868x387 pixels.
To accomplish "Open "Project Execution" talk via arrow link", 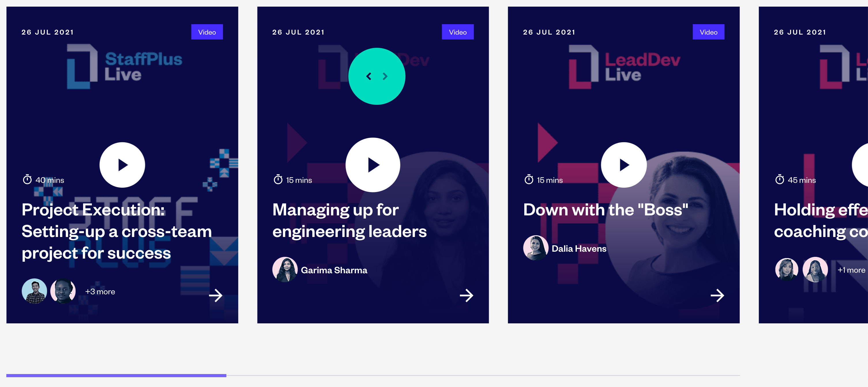I will [x=216, y=295].
